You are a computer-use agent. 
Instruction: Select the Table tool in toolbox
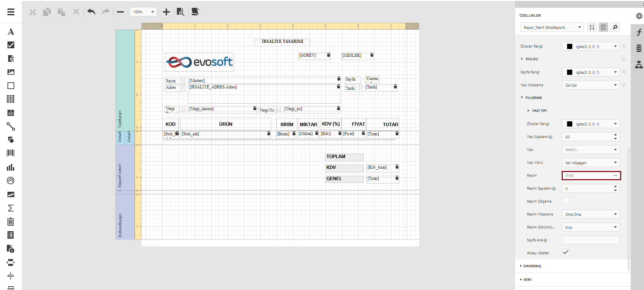coord(11,99)
